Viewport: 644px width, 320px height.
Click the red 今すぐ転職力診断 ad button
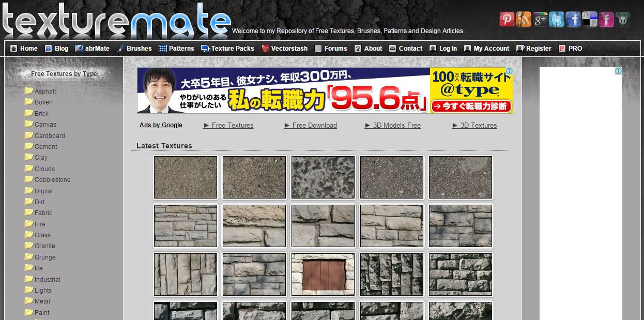pos(471,106)
